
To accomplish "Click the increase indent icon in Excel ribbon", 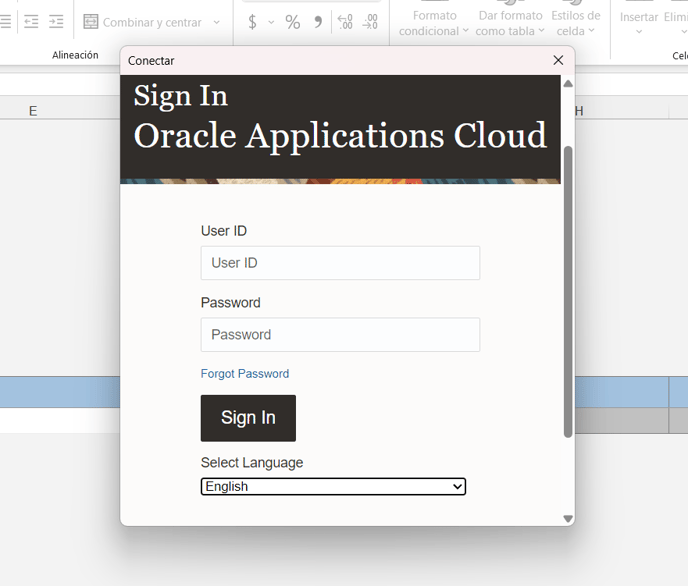I will 56,21.
